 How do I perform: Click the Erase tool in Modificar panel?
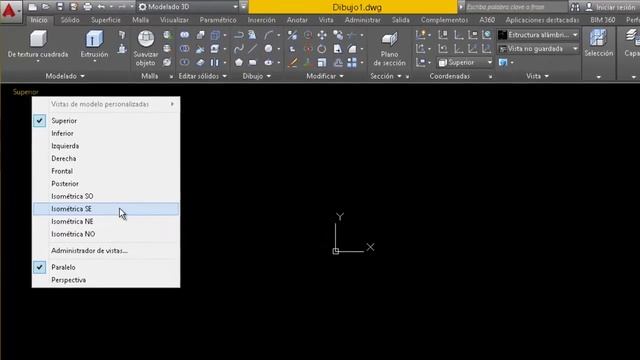coord(293,62)
